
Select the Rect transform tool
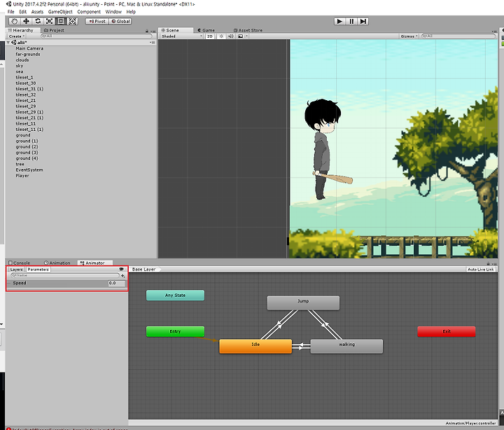(61, 21)
